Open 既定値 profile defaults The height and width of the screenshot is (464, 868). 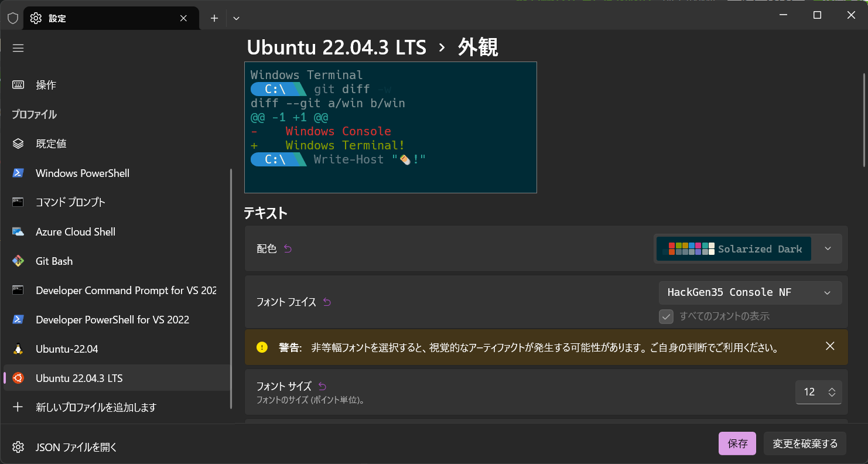click(117, 144)
